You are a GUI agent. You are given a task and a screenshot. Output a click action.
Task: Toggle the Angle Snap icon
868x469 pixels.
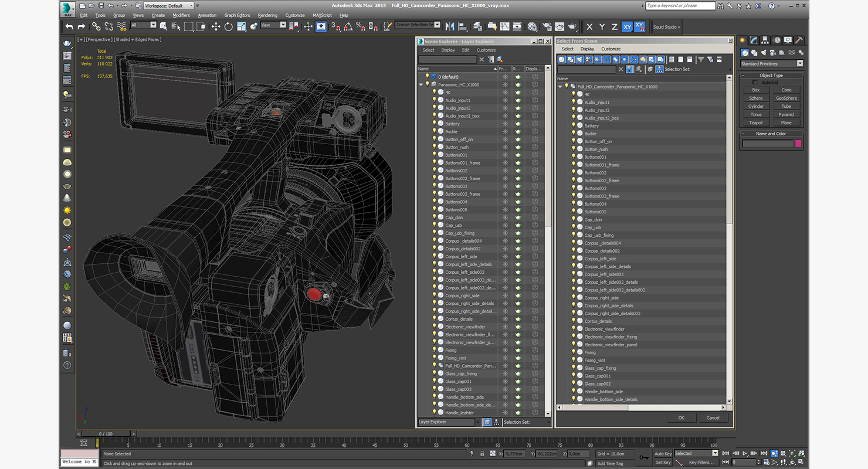(x=348, y=26)
